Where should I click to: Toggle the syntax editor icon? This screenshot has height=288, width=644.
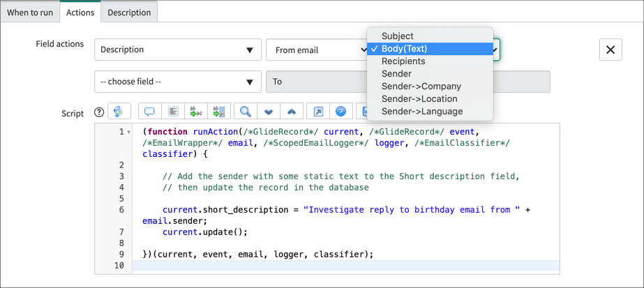coord(119,112)
